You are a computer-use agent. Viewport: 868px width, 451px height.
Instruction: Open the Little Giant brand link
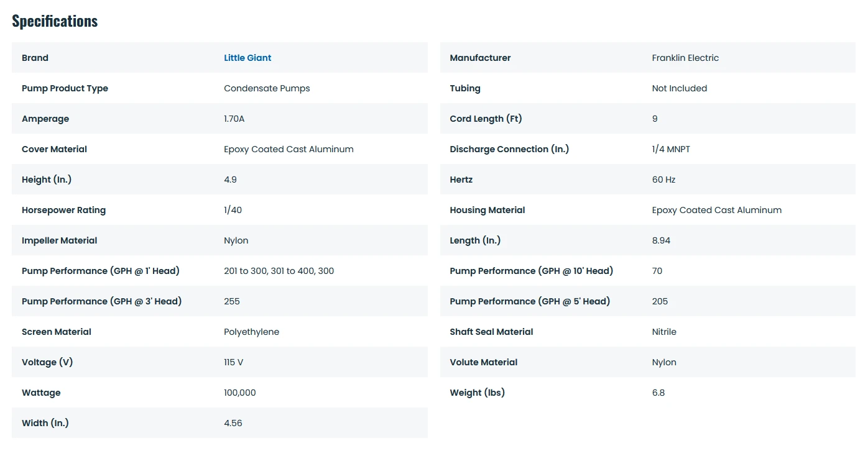pyautogui.click(x=247, y=58)
